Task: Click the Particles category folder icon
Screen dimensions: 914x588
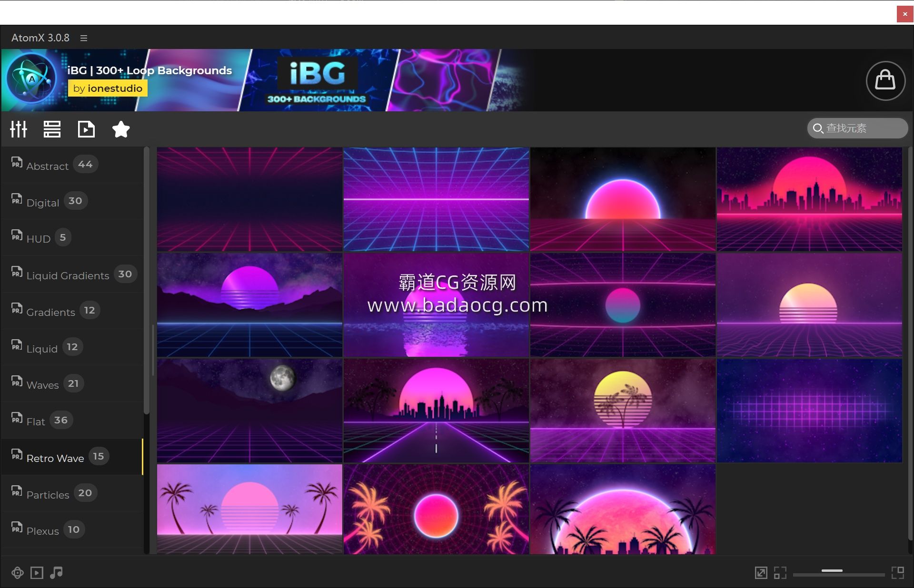Action: [x=17, y=491]
